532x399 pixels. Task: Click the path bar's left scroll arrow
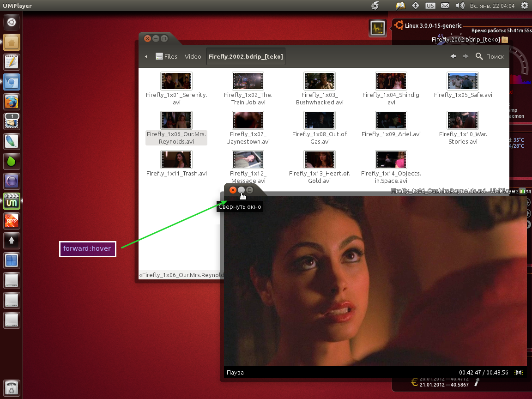(146, 57)
